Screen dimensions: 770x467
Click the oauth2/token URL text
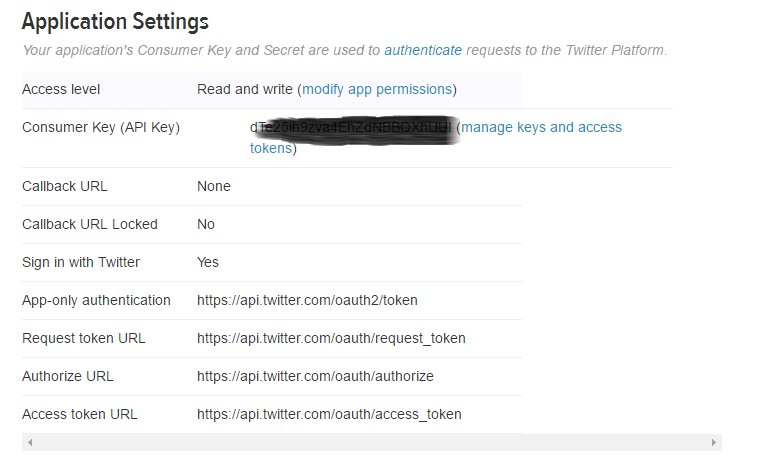pos(307,300)
